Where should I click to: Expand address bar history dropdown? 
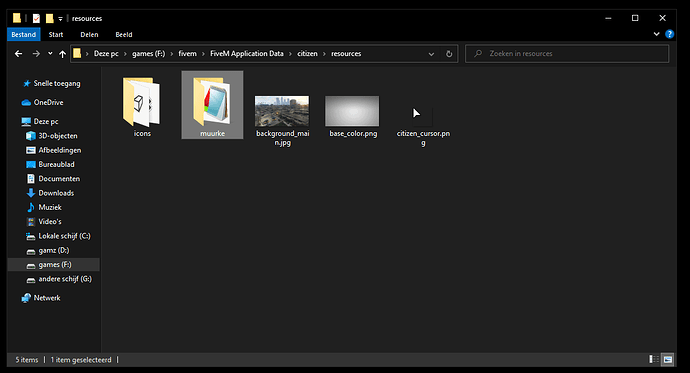click(431, 54)
